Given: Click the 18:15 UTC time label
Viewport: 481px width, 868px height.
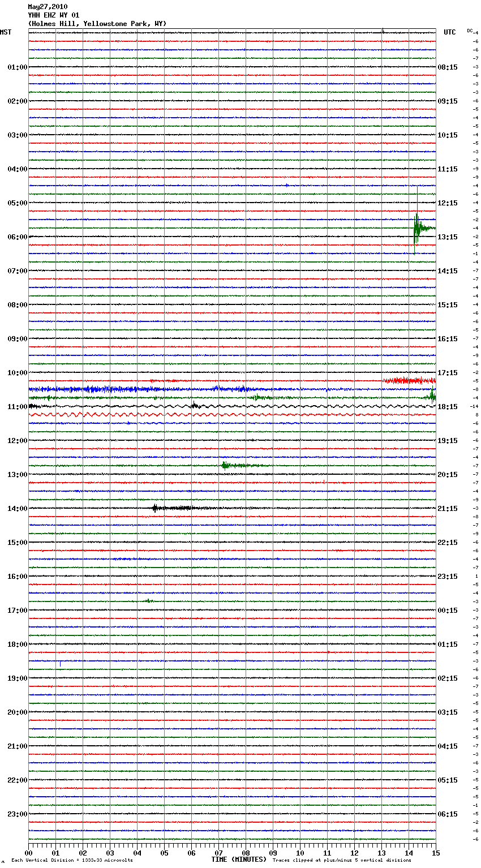Looking at the screenshot, I should (448, 407).
